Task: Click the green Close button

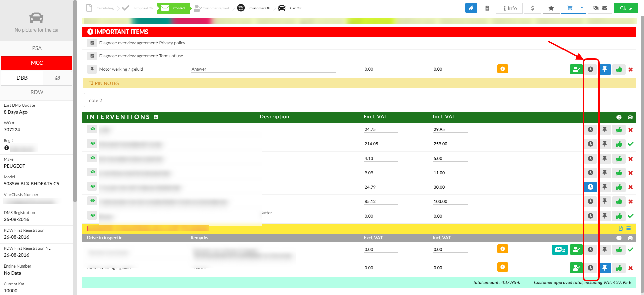Action: pyautogui.click(x=626, y=8)
